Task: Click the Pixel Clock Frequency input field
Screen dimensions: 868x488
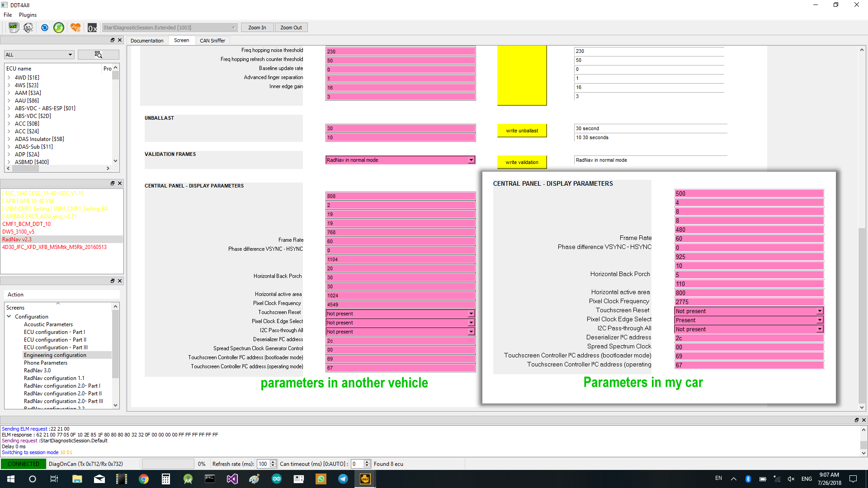Action: 401,305
